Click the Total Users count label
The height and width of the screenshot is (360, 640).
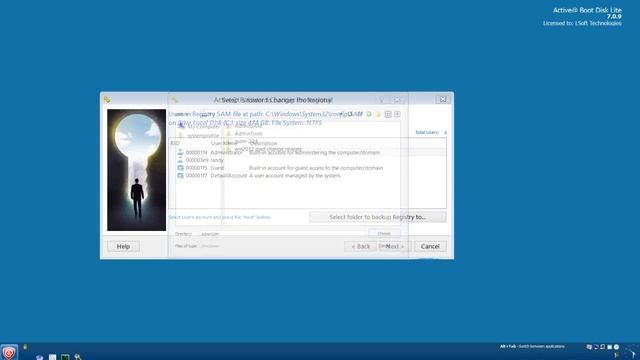tap(431, 132)
